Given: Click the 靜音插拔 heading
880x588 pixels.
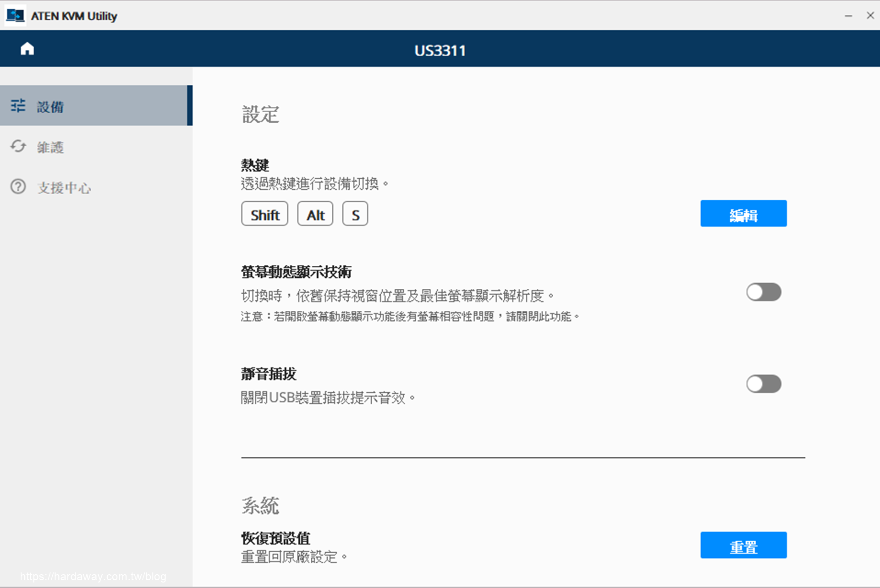Looking at the screenshot, I should coord(269,374).
